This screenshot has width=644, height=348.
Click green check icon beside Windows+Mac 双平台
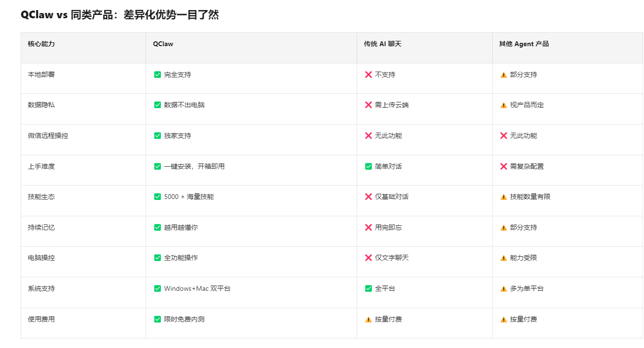pos(158,288)
